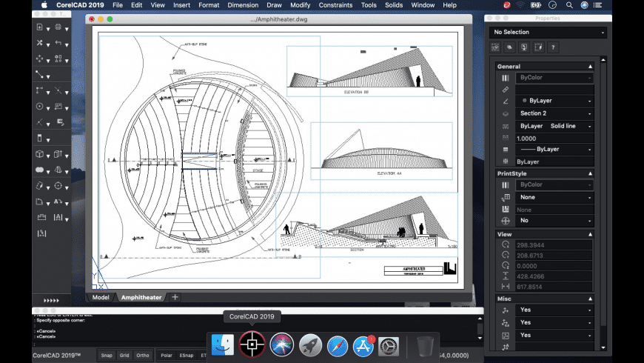This screenshot has width=644, height=363.
Task: Add a new sheet with plus button
Action: pos(175,297)
